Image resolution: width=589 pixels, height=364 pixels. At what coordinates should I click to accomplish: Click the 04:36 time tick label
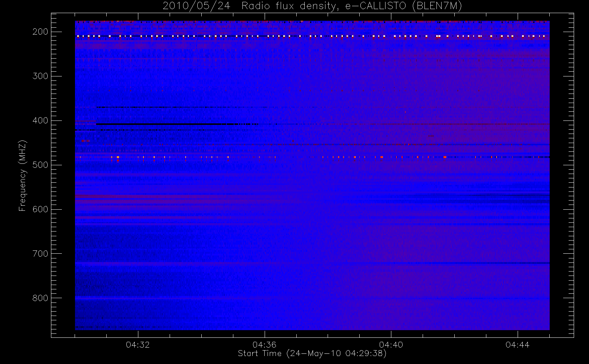pos(265,345)
